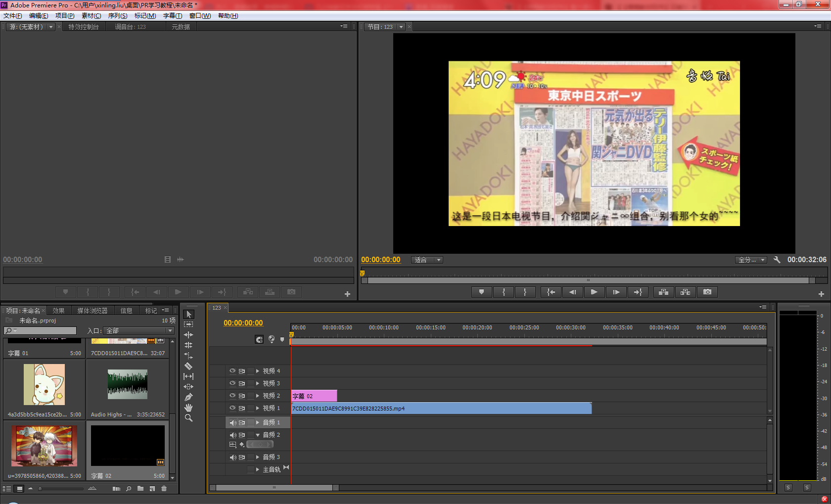This screenshot has width=831, height=504.
Task: Open the 入口 全部 dropdown in project panel
Action: coord(139,331)
